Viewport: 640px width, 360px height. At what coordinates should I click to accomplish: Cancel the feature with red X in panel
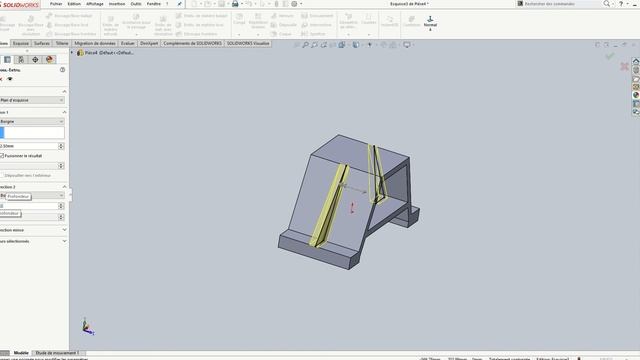pos(1,79)
